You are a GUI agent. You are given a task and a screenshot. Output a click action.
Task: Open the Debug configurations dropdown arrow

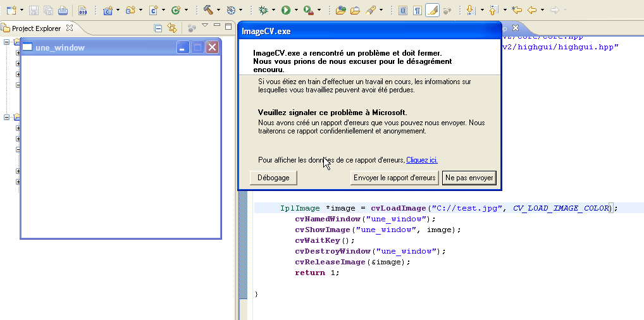[273, 10]
